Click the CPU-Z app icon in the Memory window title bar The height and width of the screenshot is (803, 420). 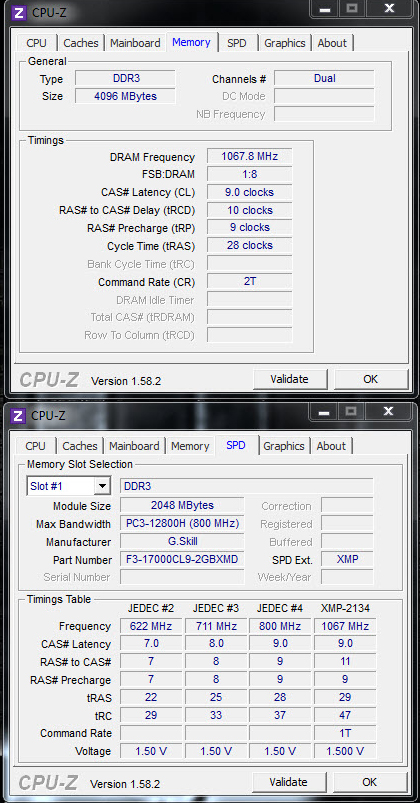coord(19,12)
